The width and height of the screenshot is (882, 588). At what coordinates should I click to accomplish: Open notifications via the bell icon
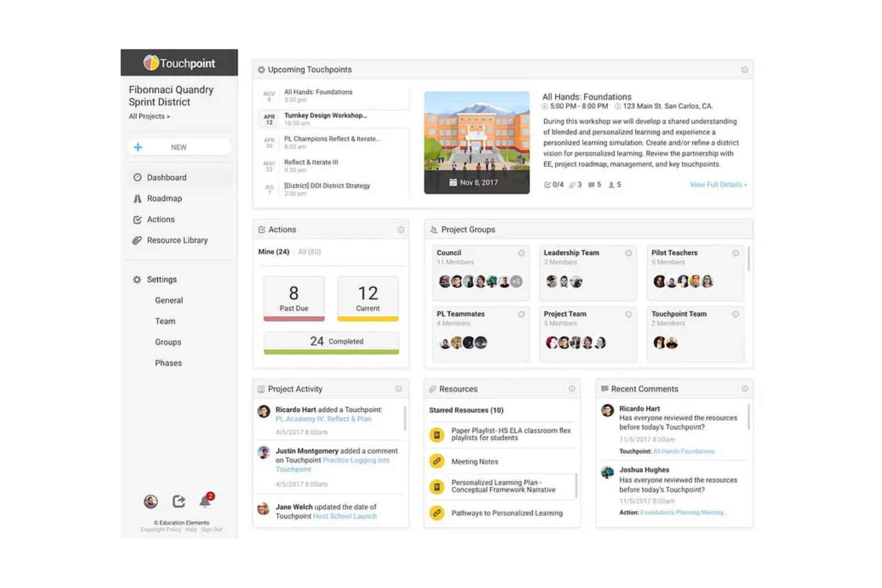coord(205,501)
